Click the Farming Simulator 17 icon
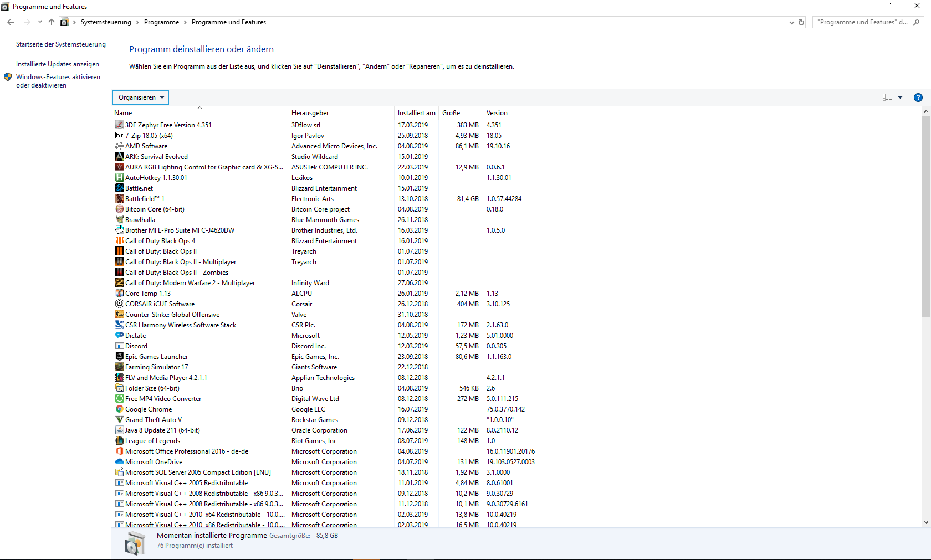Viewport: 931px width, 560px height. 119,367
